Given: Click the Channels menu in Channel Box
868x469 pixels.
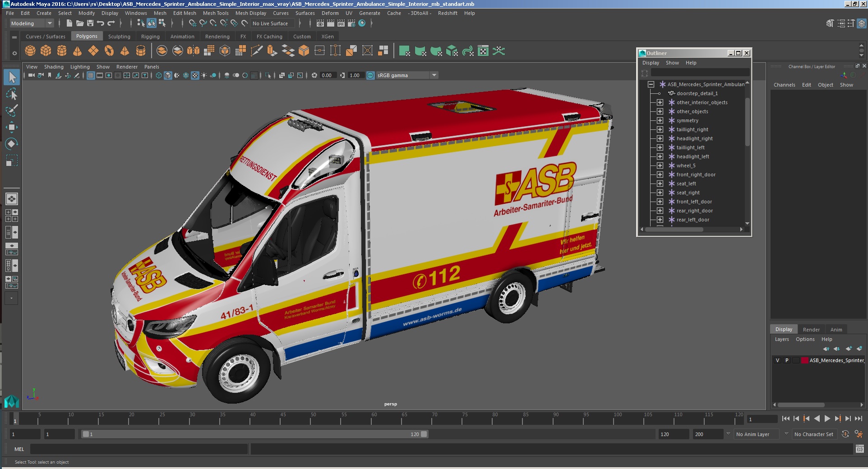Looking at the screenshot, I should click(784, 85).
